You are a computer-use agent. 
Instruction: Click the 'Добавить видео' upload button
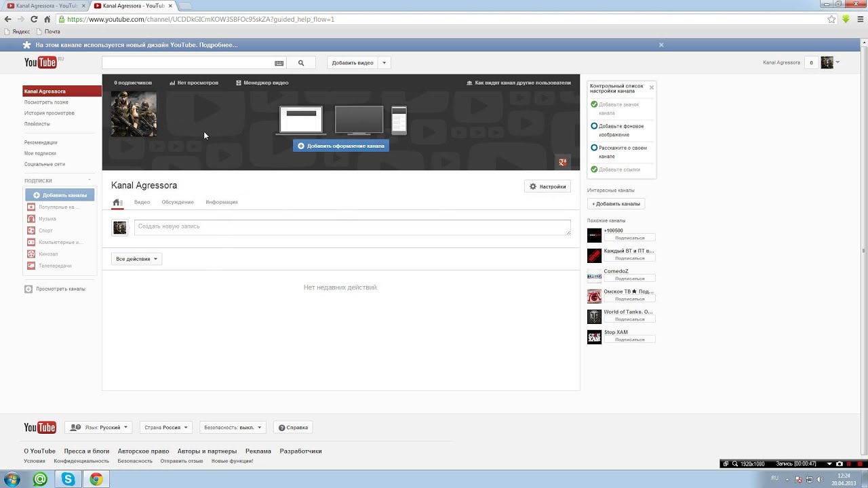[353, 63]
